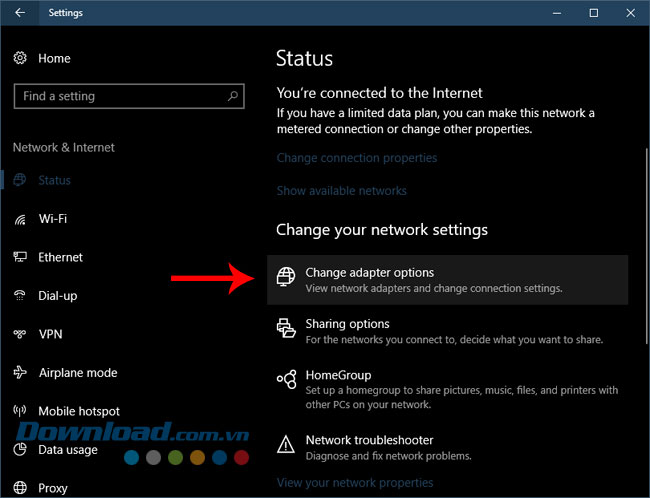This screenshot has width=650, height=498.
Task: Click the Airplane mode plane icon
Action: (20, 372)
